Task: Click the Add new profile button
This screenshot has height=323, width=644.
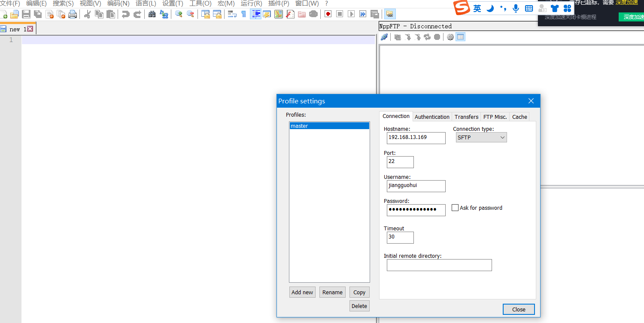Action: [302, 292]
